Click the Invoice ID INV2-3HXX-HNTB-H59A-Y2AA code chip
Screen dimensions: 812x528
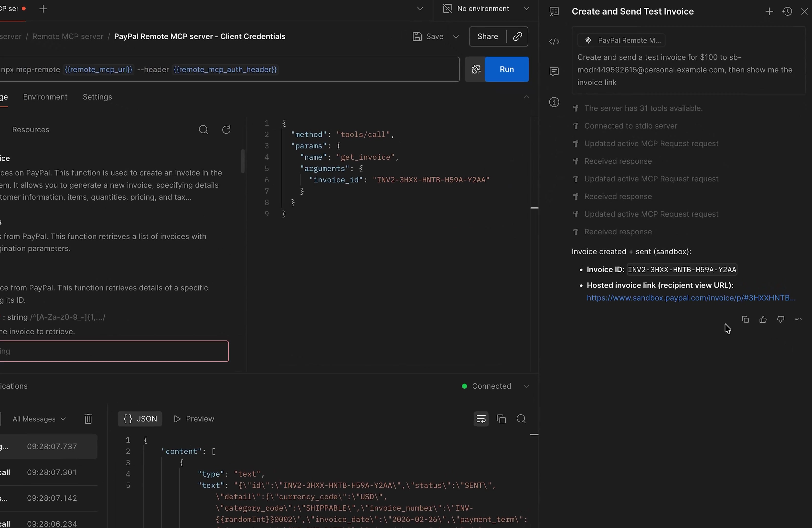pyautogui.click(x=682, y=270)
